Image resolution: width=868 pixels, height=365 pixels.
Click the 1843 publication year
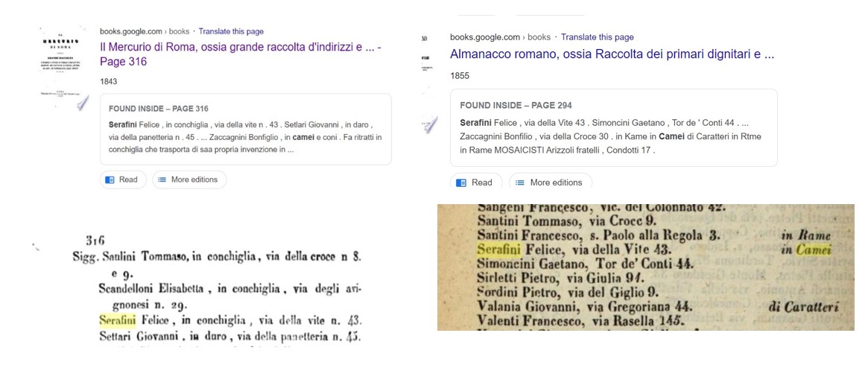click(x=109, y=81)
